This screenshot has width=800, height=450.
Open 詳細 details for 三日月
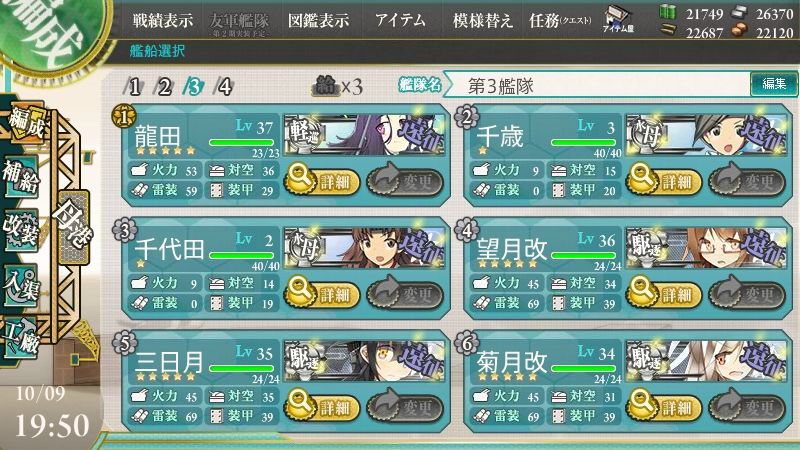point(321,407)
